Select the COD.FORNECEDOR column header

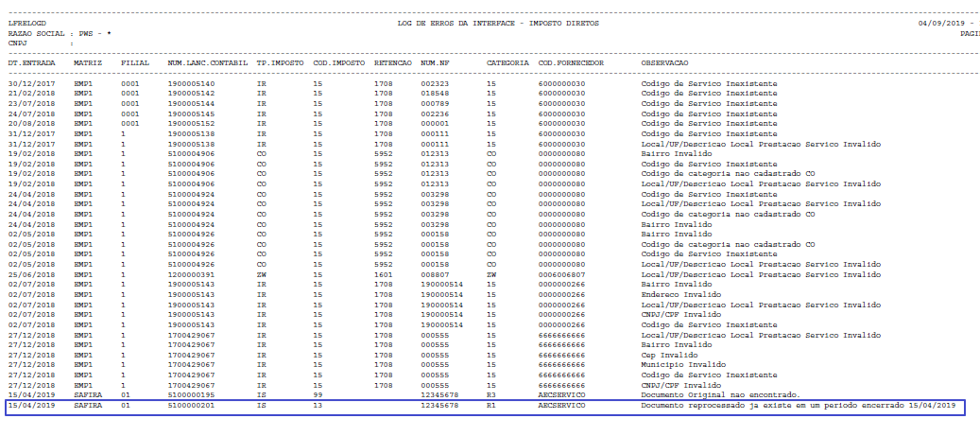pos(571,63)
